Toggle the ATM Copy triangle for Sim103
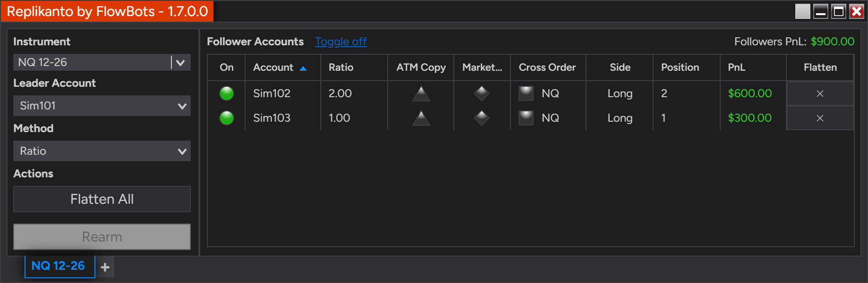868x283 pixels. coord(421,118)
